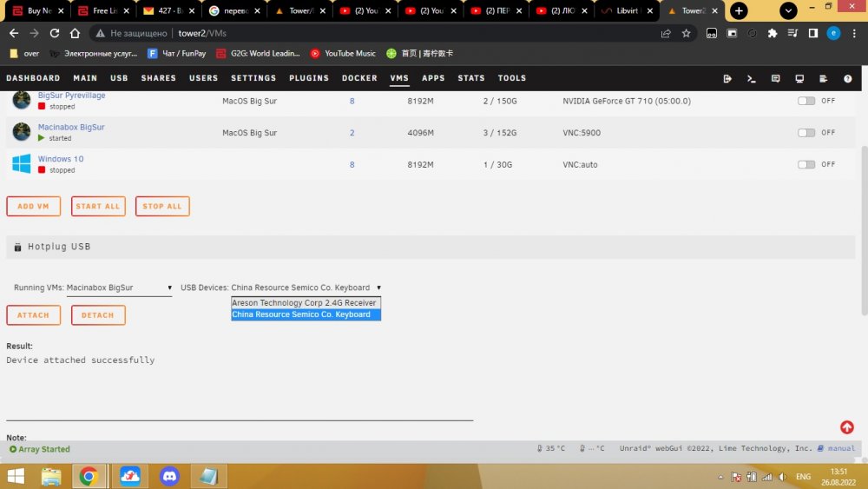
Task: Open the APPS menu tab
Action: (x=433, y=78)
